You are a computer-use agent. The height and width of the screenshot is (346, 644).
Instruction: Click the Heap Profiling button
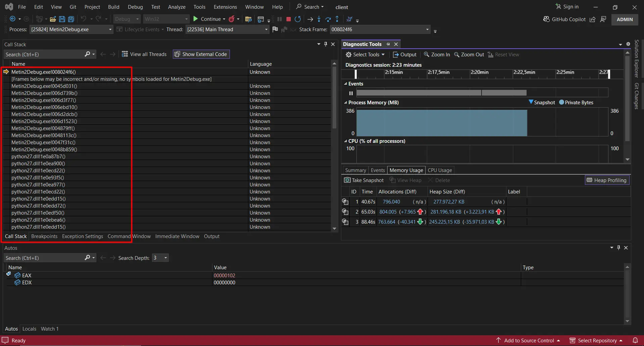607,180
